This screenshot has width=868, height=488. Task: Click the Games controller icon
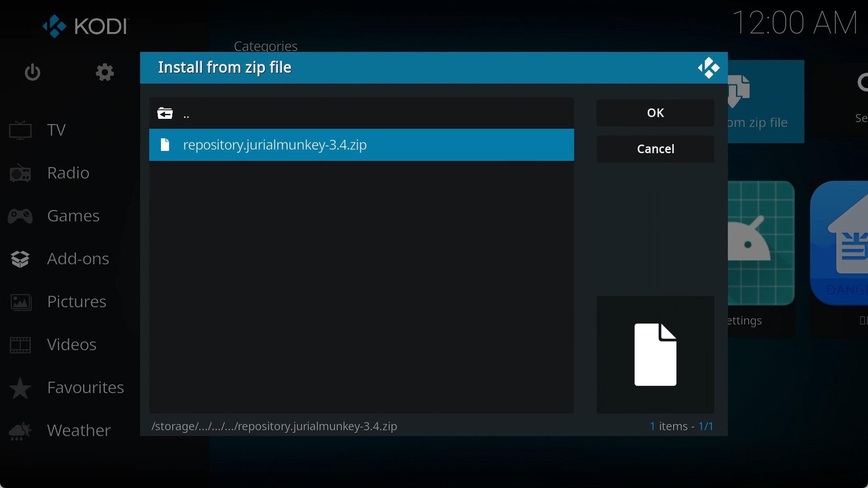[20, 217]
